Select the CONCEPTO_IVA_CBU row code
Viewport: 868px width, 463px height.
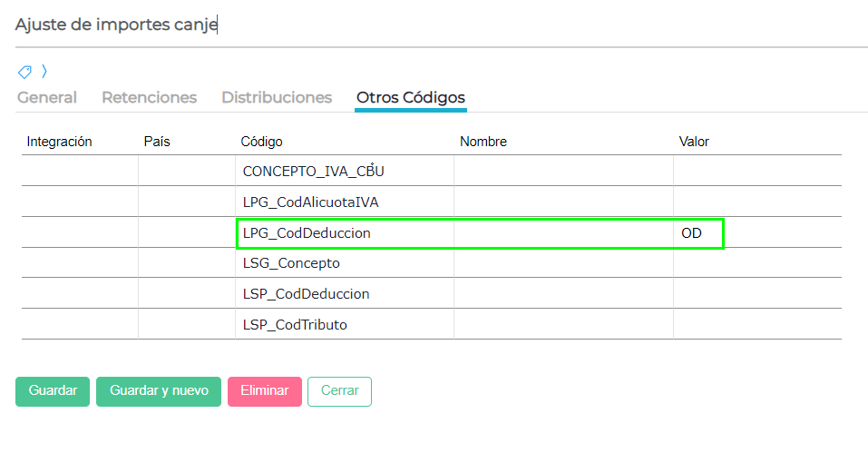coord(307,171)
